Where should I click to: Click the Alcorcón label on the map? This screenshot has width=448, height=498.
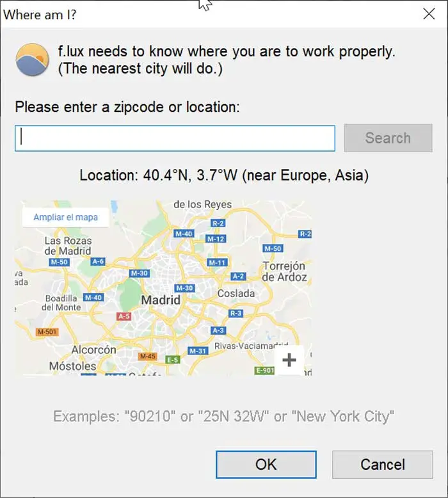click(93, 349)
